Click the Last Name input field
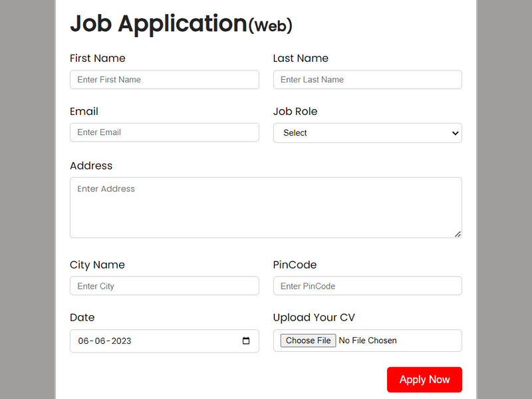 click(367, 79)
